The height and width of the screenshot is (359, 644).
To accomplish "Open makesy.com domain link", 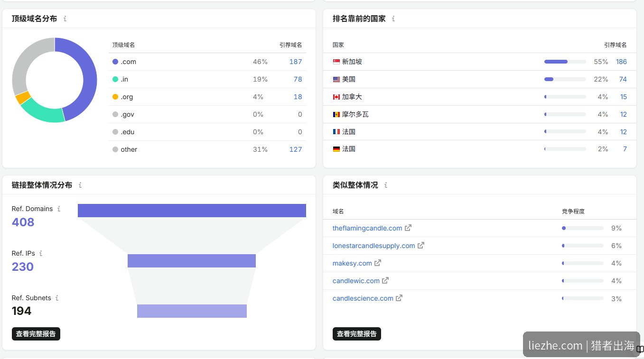I will click(x=352, y=263).
